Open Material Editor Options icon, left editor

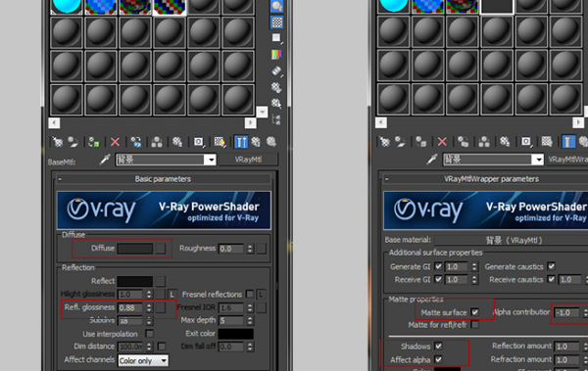tap(276, 87)
